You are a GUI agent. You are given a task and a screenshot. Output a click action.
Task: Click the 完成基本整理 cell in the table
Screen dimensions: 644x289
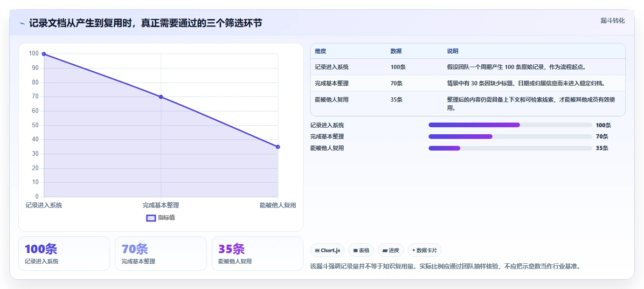[332, 83]
